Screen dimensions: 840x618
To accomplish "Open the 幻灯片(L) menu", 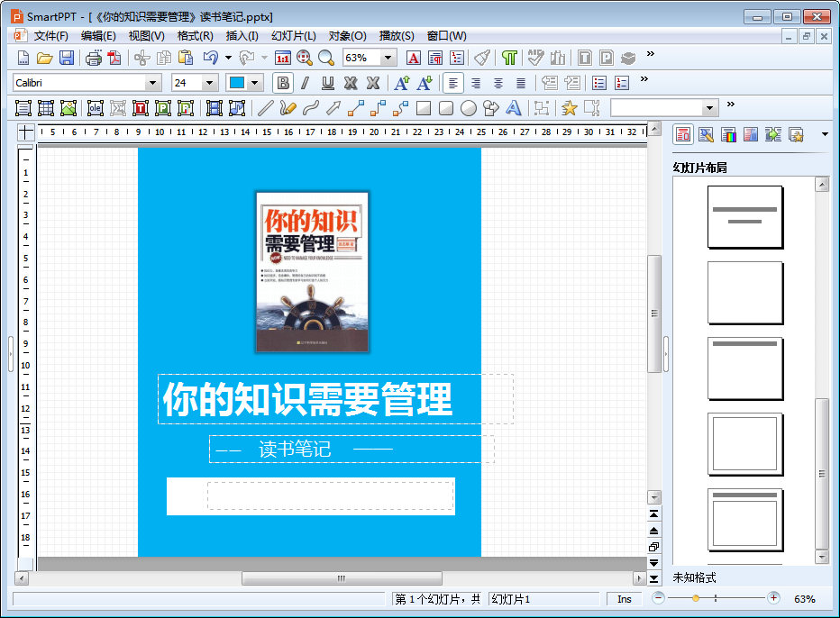I will tap(295, 36).
